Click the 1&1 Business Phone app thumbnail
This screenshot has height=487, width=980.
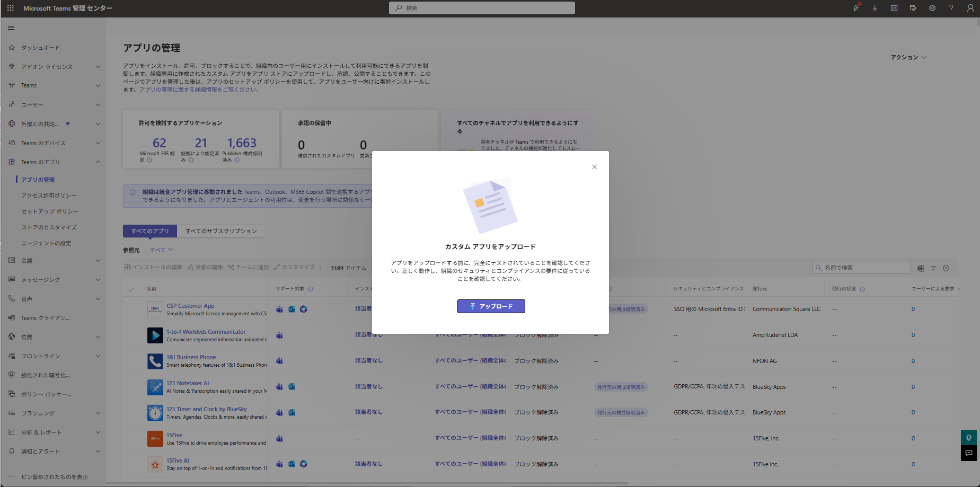(x=155, y=361)
